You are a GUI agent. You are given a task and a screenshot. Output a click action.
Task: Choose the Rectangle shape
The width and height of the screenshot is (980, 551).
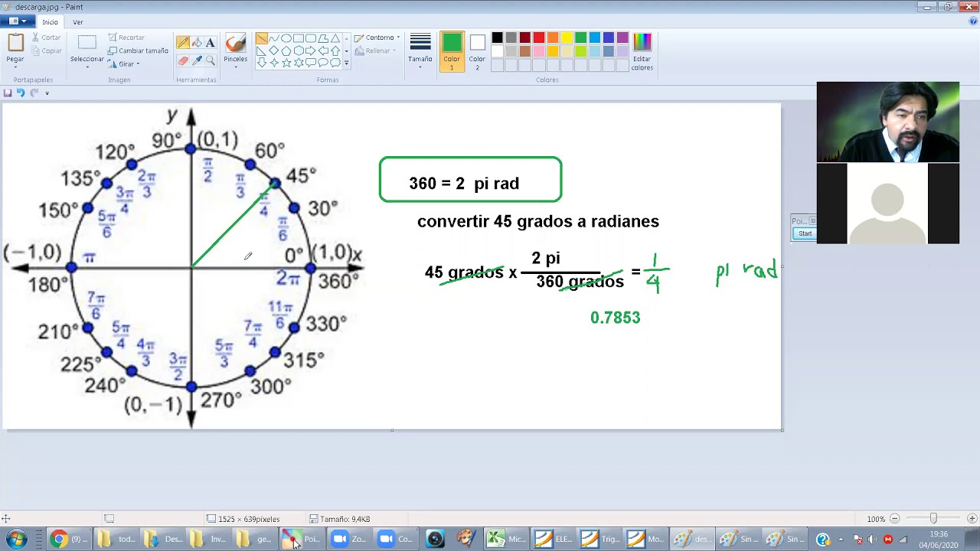click(x=299, y=38)
